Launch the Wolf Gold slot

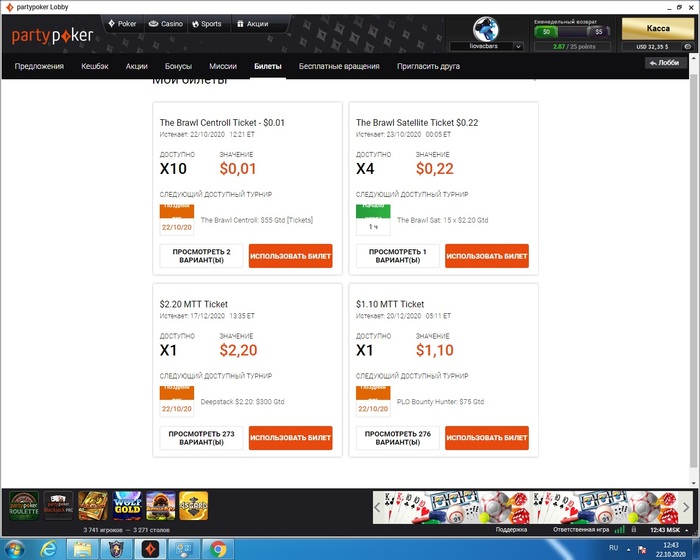[x=127, y=506]
